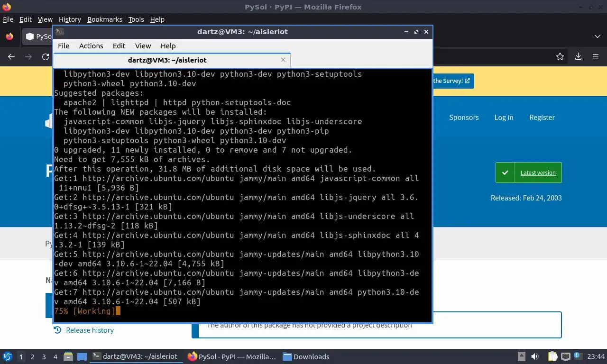Open the whisker menu in taskbar
The height and width of the screenshot is (364, 607).
click(8, 356)
